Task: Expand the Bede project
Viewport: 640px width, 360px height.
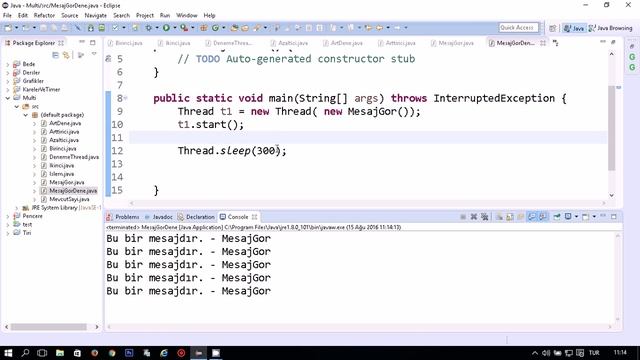Action: pos(8,64)
